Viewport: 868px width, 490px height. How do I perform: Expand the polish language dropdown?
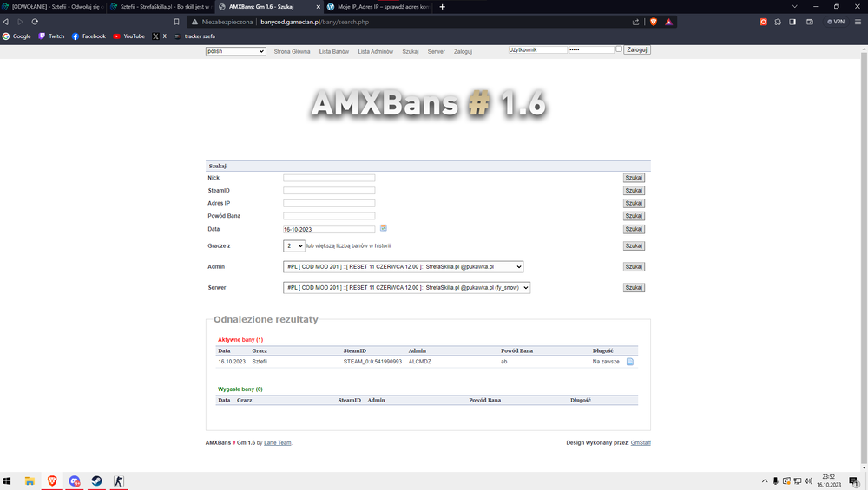click(x=236, y=51)
